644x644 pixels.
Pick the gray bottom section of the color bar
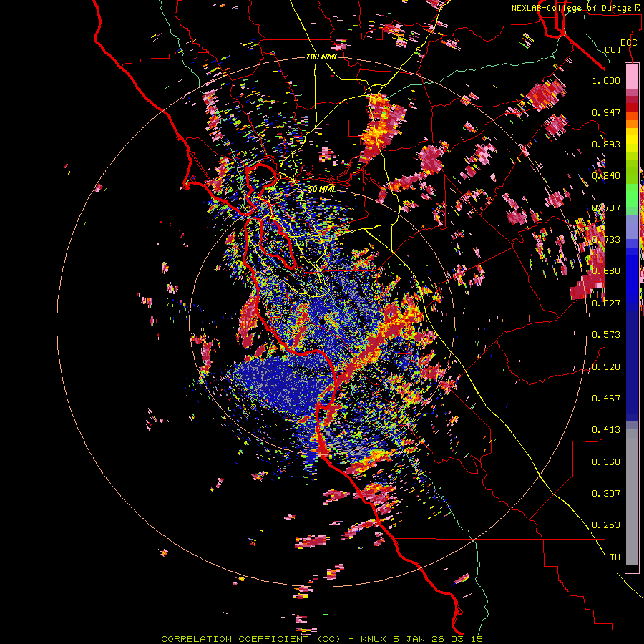click(x=632, y=497)
